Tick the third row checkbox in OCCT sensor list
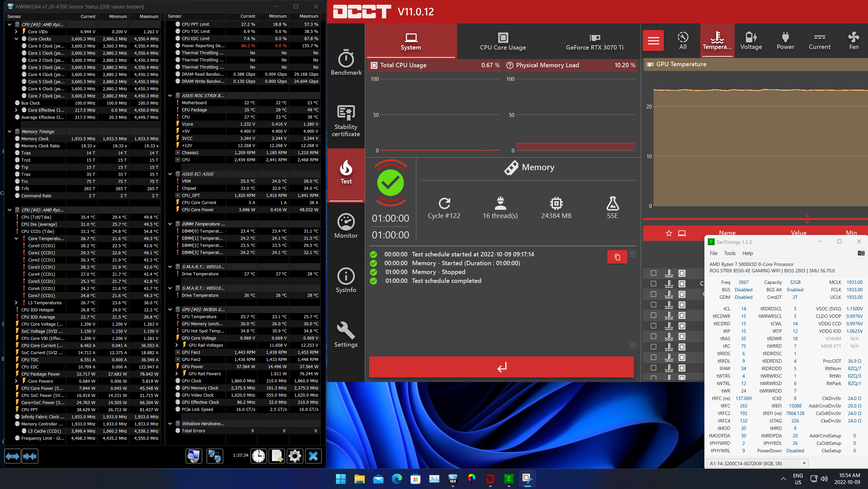The width and height of the screenshot is (868, 489). pos(653,294)
